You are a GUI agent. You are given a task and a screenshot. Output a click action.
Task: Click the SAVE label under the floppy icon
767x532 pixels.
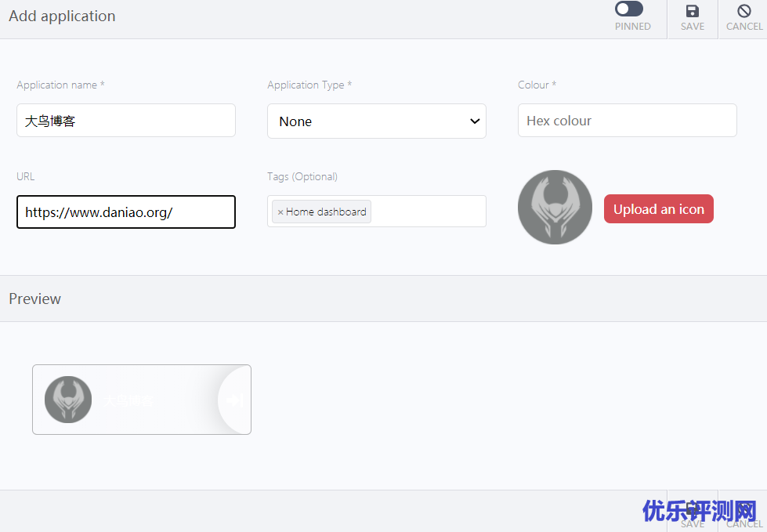coord(692,26)
